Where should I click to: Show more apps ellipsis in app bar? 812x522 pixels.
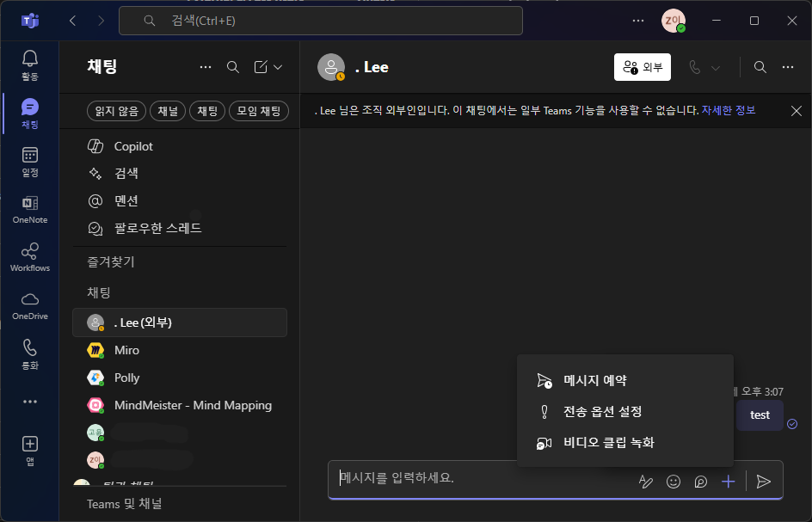[x=29, y=402]
